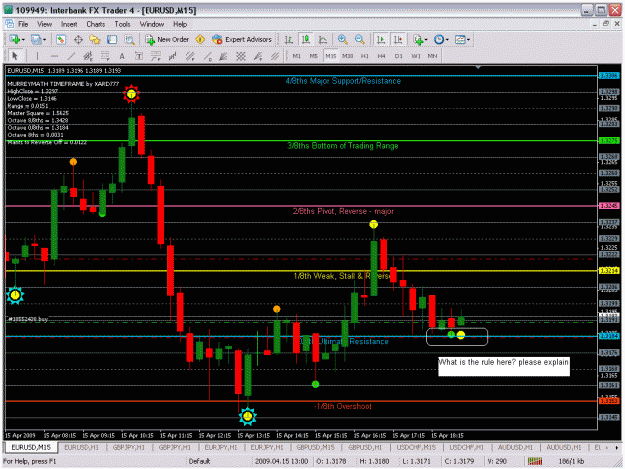Open the Tools menu

122,24
